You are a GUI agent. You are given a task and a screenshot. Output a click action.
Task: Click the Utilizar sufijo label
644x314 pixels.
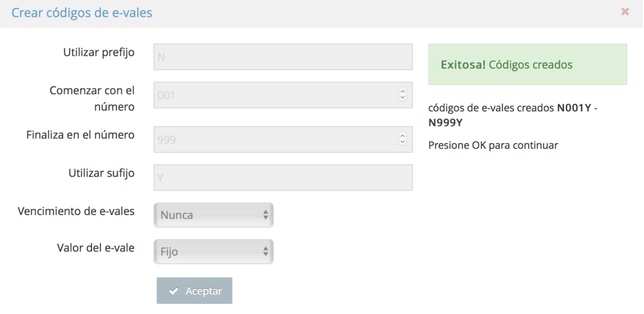tap(101, 173)
